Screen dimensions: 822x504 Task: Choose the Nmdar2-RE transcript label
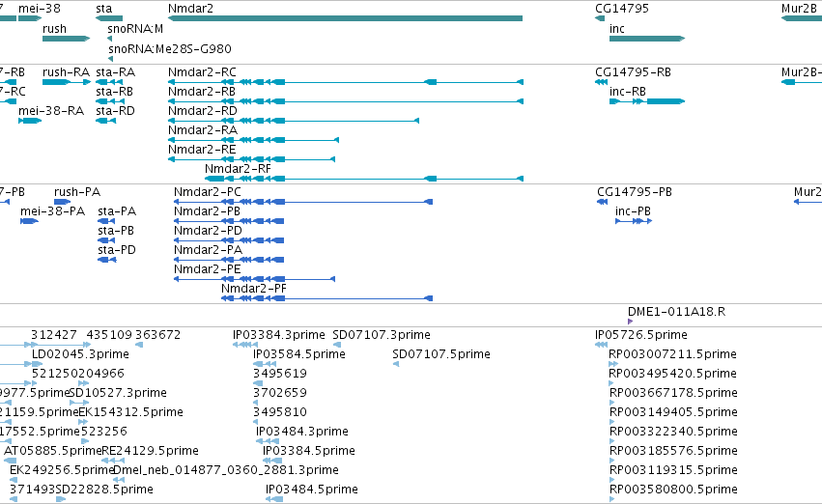pyautogui.click(x=202, y=150)
